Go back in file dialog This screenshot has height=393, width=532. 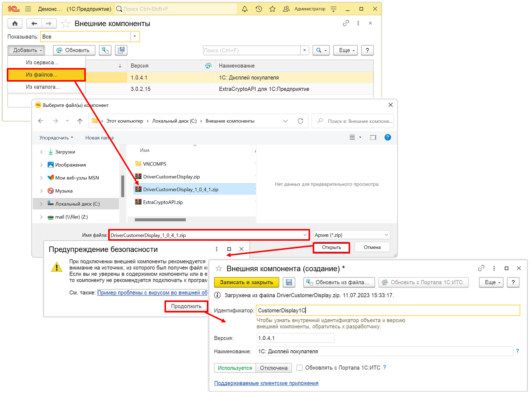point(41,121)
